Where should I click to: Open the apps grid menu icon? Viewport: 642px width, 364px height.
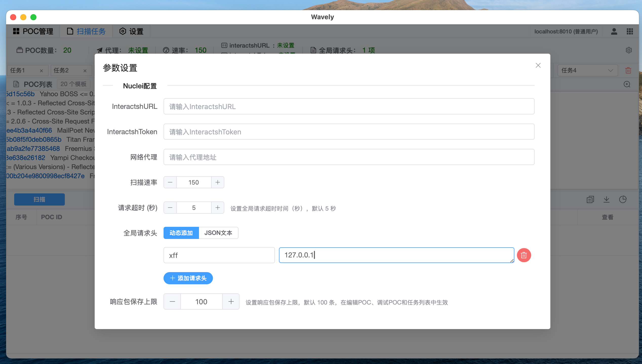(x=630, y=31)
